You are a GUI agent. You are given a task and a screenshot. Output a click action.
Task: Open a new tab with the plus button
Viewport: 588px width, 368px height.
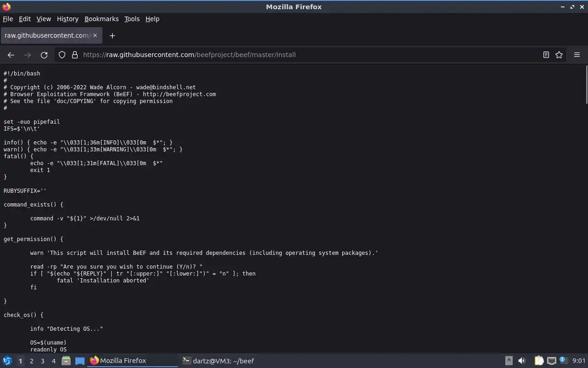(112, 35)
